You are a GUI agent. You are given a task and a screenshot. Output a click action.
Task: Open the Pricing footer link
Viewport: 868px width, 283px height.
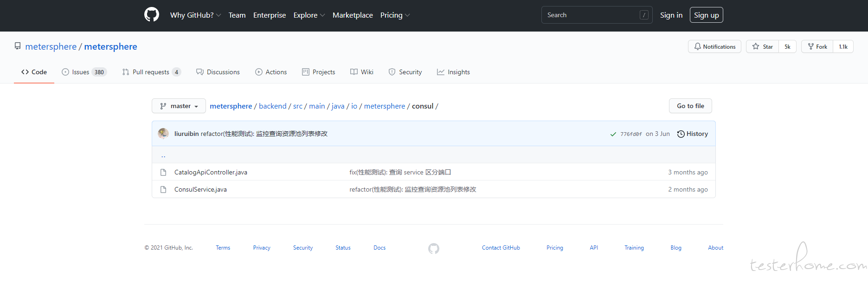(x=555, y=248)
